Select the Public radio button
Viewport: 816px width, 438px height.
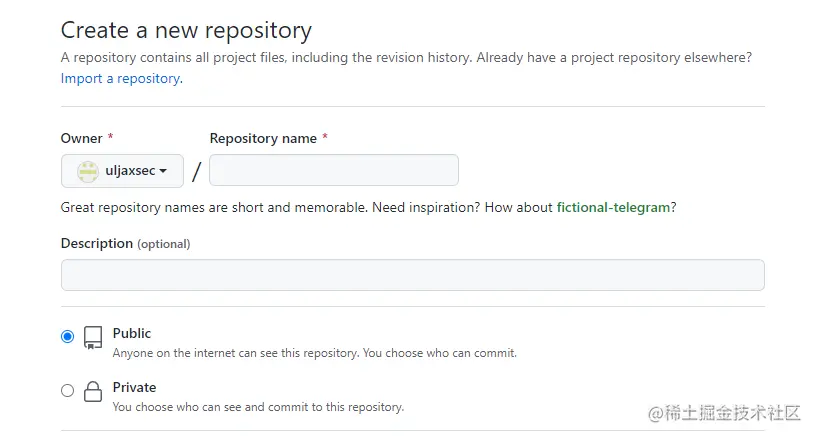click(68, 337)
